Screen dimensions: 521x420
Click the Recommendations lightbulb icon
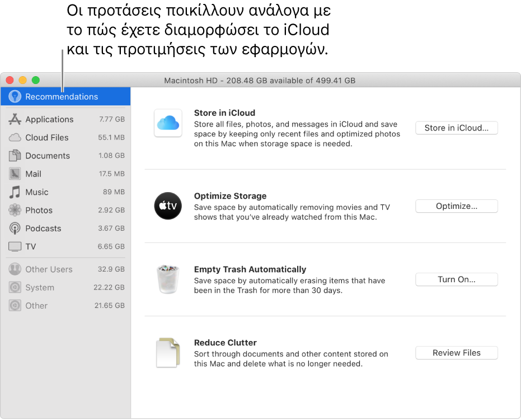pos(15,96)
